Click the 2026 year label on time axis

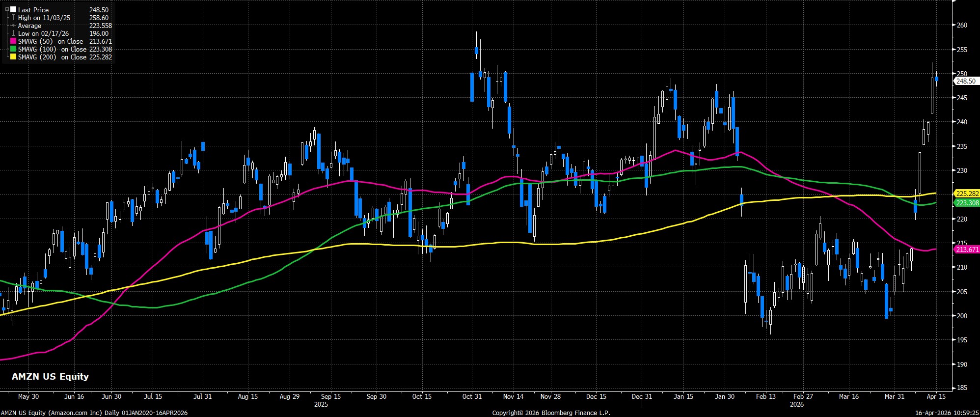tap(796, 404)
